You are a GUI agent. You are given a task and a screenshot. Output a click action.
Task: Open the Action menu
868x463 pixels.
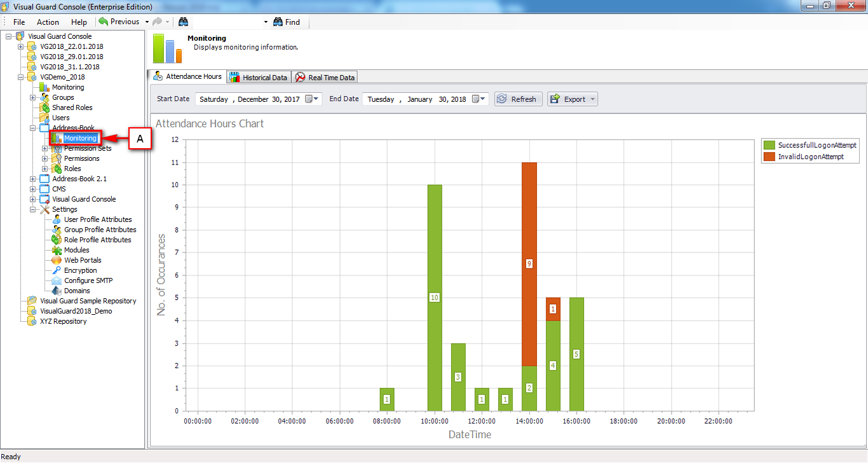coord(48,21)
